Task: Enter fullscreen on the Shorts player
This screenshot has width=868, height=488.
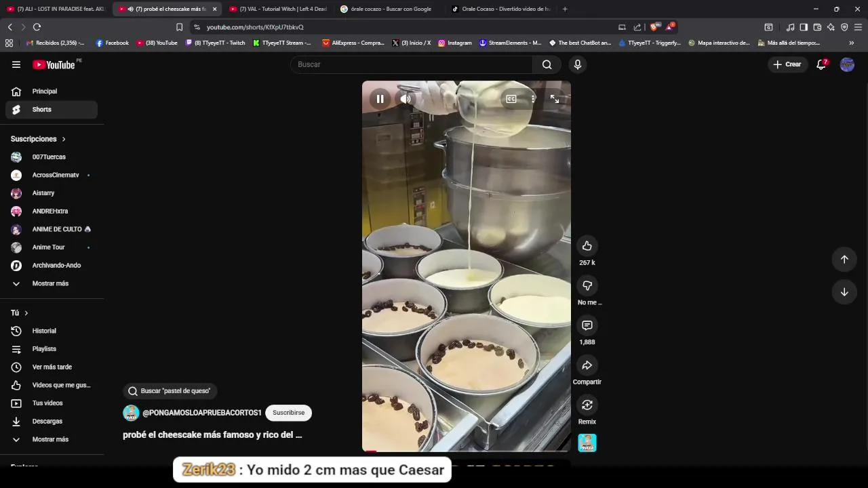Action: pyautogui.click(x=555, y=99)
